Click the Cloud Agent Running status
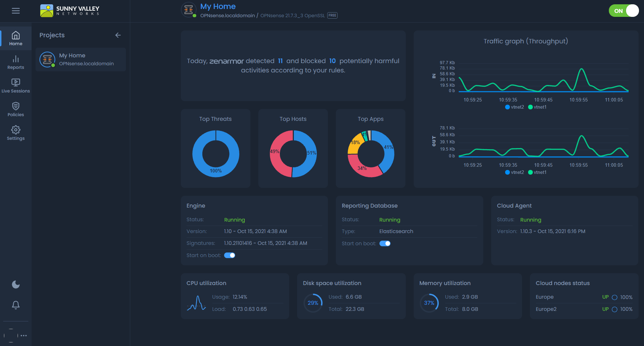 [x=531, y=220]
